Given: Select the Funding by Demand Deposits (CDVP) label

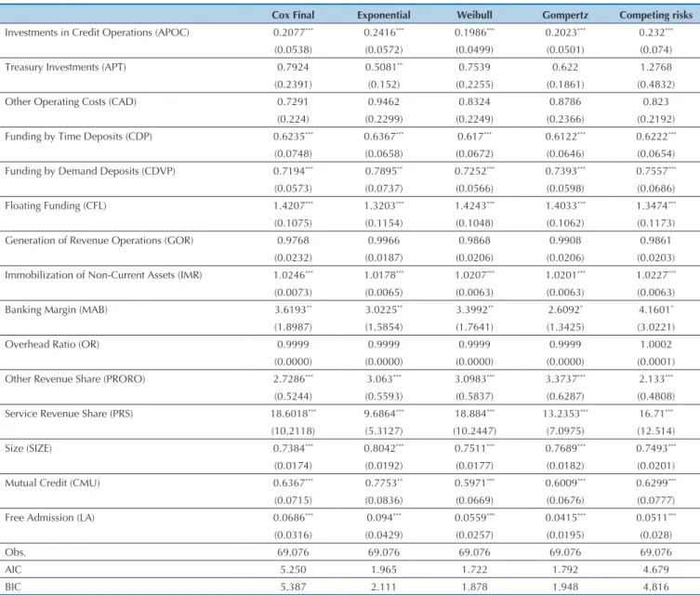Looking at the screenshot, I should click(90, 171).
